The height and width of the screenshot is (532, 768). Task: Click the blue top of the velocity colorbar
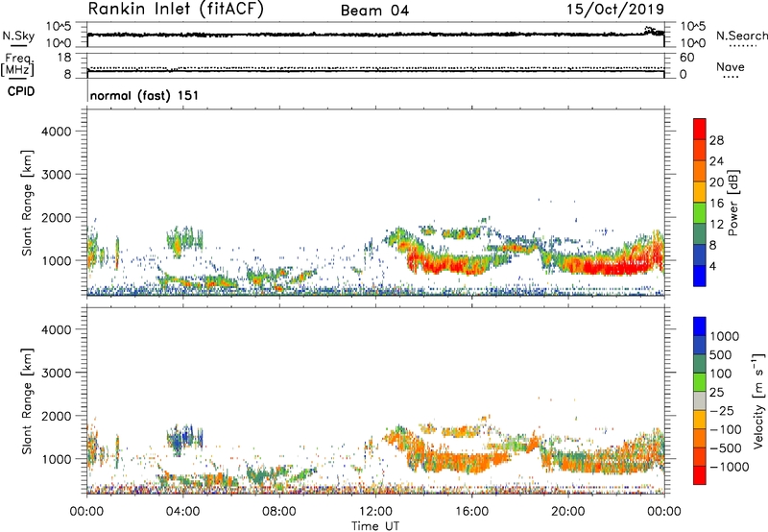click(700, 326)
